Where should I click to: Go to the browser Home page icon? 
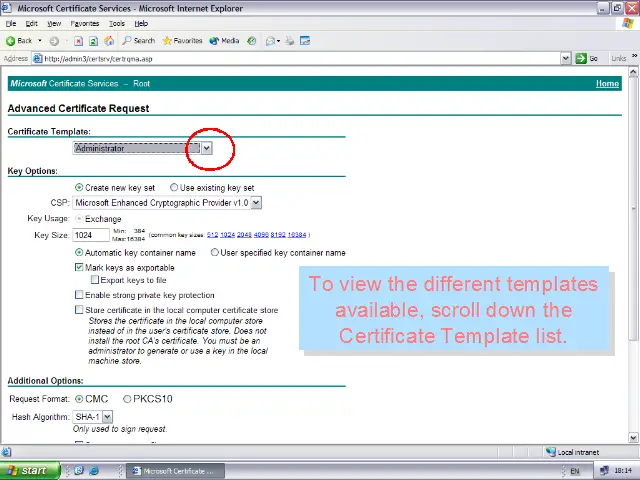pyautogui.click(x=109, y=41)
